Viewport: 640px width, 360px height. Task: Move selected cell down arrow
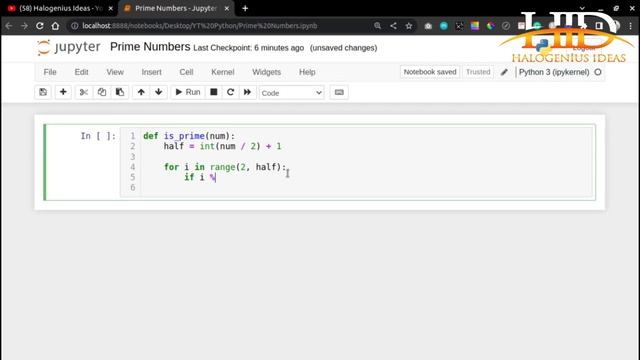tap(159, 92)
